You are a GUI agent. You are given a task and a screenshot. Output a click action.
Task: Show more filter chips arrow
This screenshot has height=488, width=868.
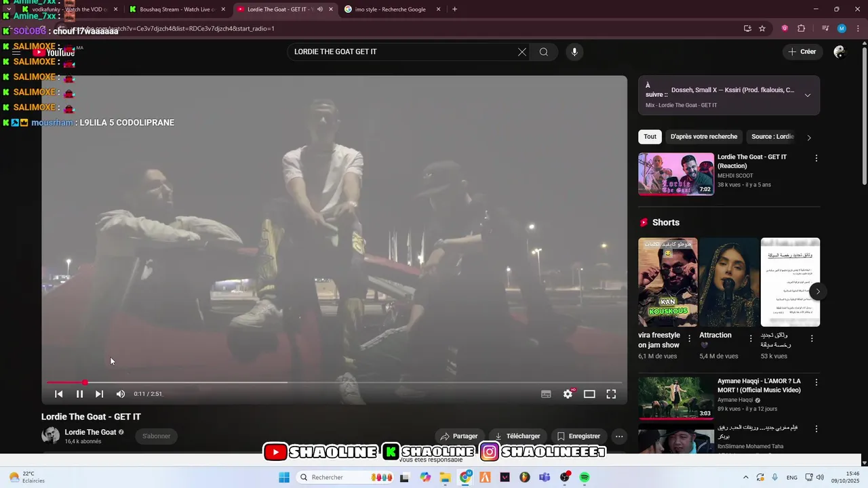pos(808,138)
